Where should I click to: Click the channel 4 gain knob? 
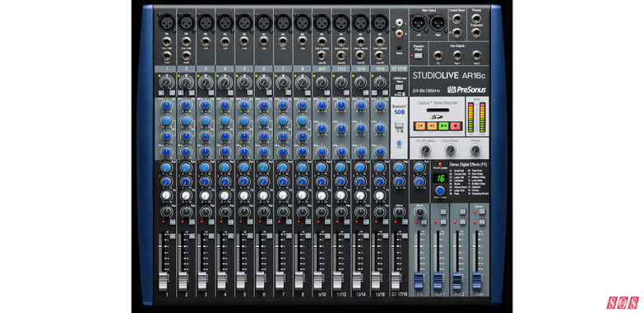225,82
